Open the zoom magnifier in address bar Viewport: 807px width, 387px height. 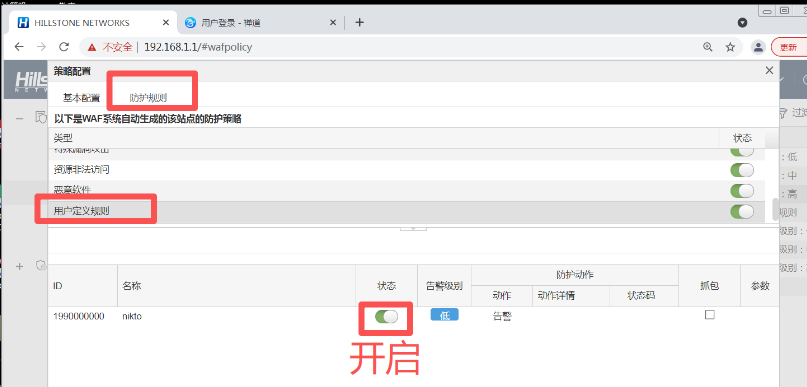(x=708, y=47)
